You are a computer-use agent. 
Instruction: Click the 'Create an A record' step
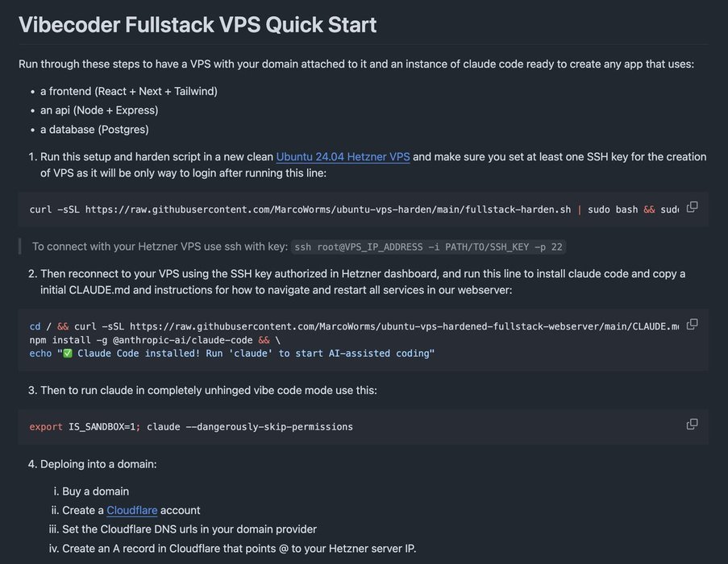[x=239, y=548]
